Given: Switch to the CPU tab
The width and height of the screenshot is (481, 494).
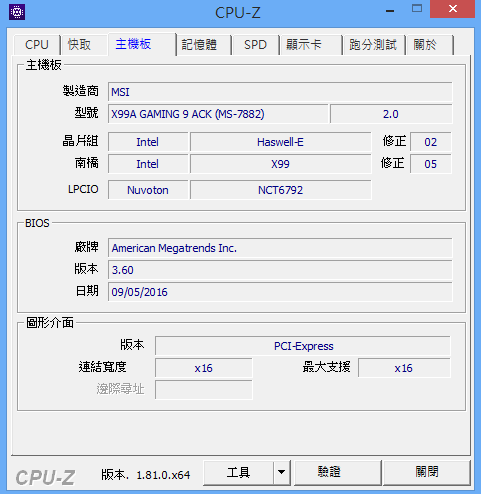Looking at the screenshot, I should [37, 45].
